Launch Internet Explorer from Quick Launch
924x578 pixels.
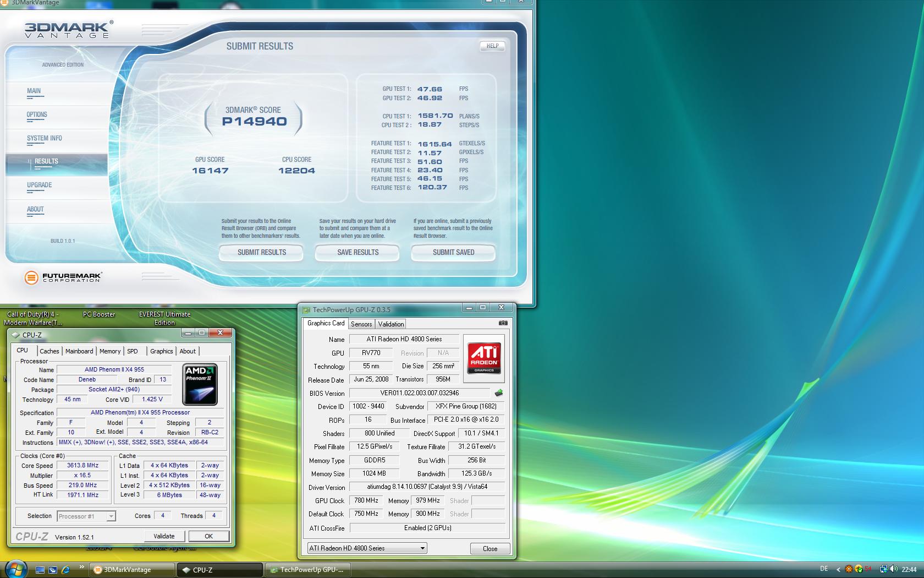65,570
